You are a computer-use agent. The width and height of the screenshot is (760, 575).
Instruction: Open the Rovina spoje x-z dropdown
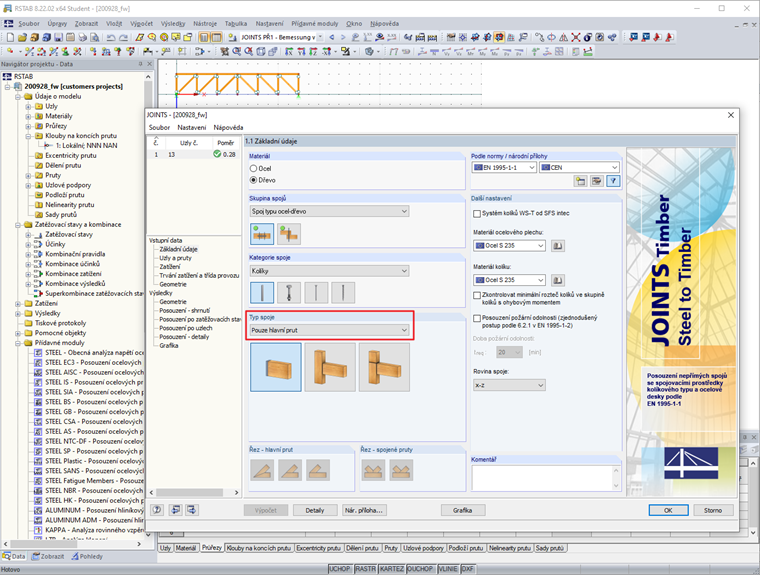click(x=508, y=385)
